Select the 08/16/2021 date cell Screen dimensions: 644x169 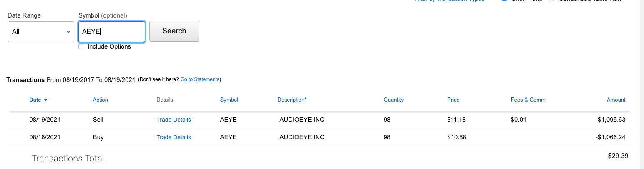pos(45,137)
